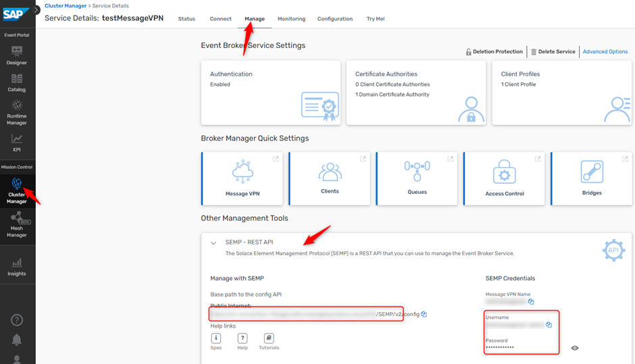Screen dimensions: 635x364
Task: Copy the SEMP username
Action: 549,325
